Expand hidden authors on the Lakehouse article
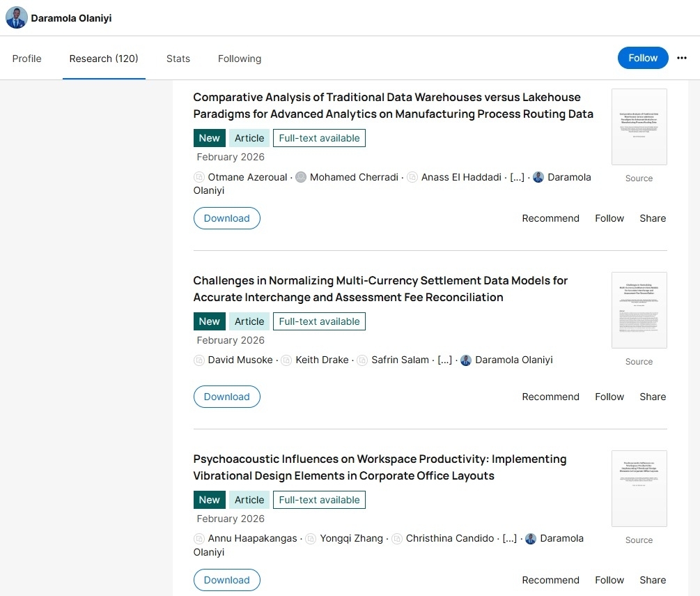Viewport: 700px width, 596px height. point(517,177)
